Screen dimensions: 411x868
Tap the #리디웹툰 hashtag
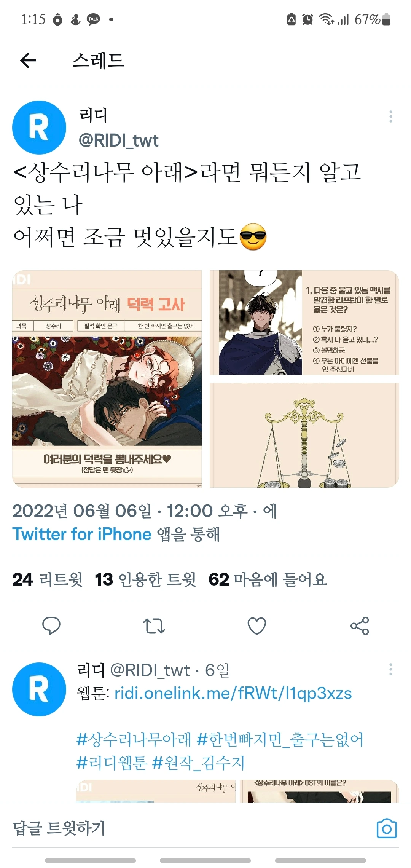pyautogui.click(x=112, y=763)
